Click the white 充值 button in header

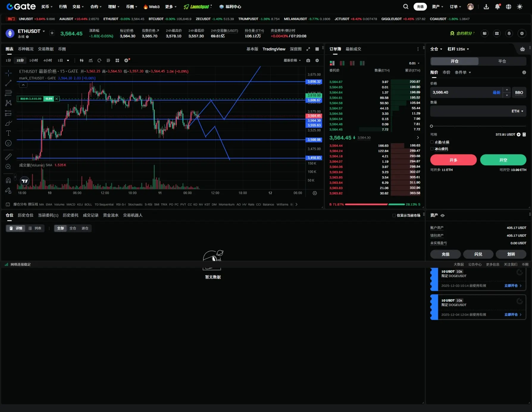tap(420, 7)
